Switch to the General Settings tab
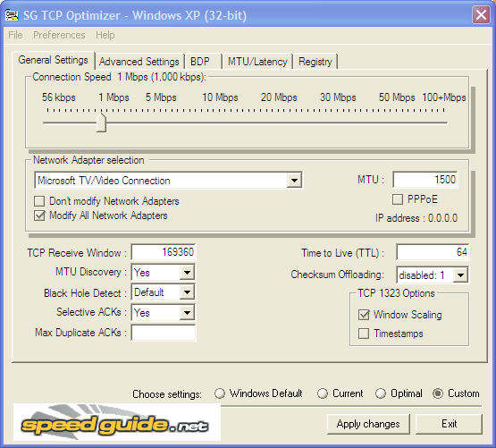 point(53,60)
